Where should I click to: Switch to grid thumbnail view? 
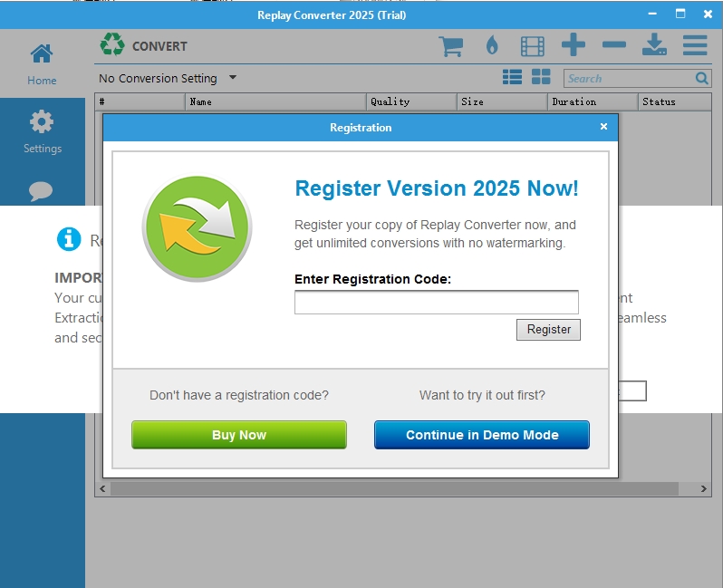pyautogui.click(x=541, y=78)
